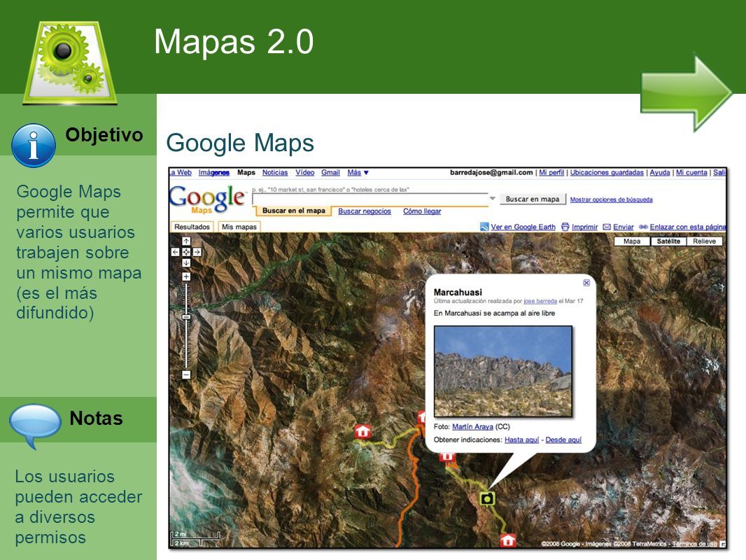Open the Mi cuenta link
The image size is (746, 560).
[691, 173]
